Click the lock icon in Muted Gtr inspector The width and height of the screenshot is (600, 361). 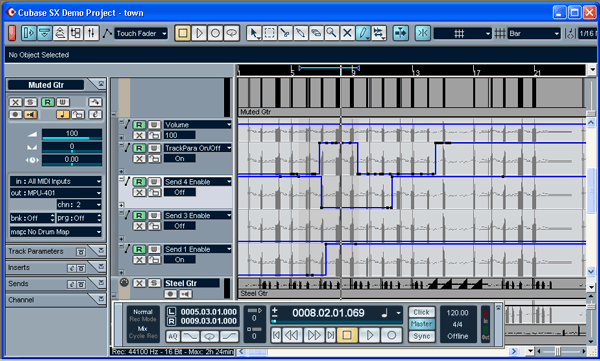click(79, 114)
